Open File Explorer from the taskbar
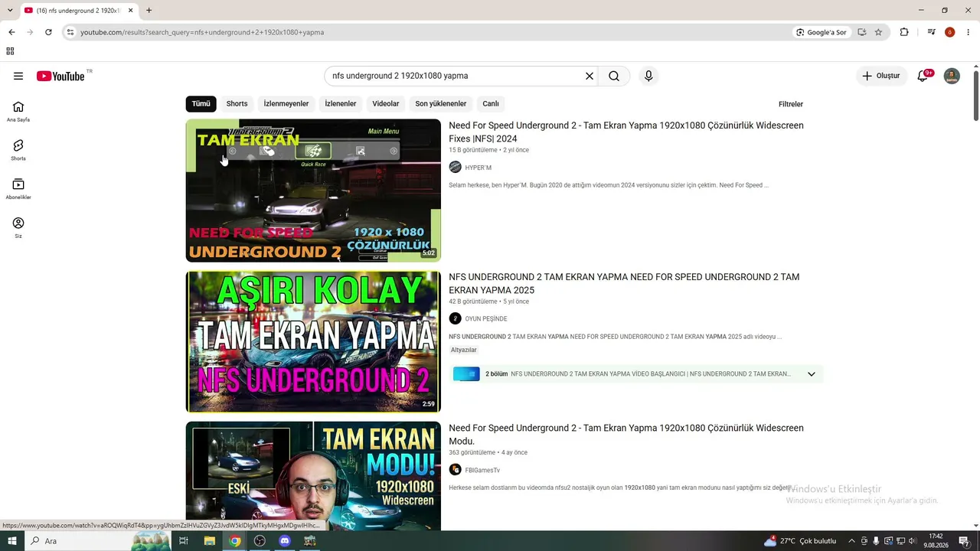 click(x=210, y=541)
